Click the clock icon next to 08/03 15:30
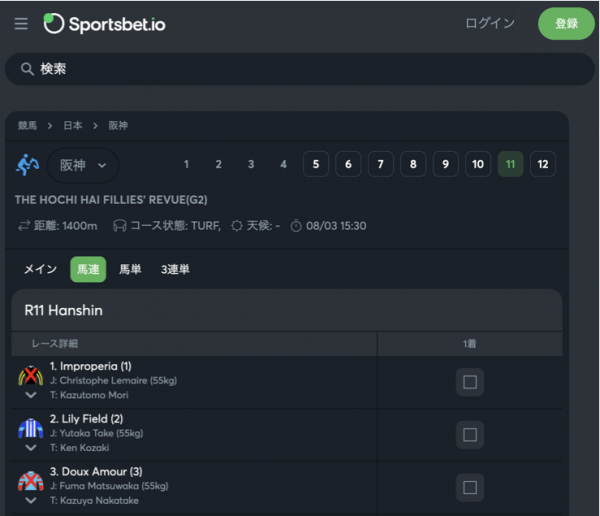The height and width of the screenshot is (516, 600). [x=296, y=226]
